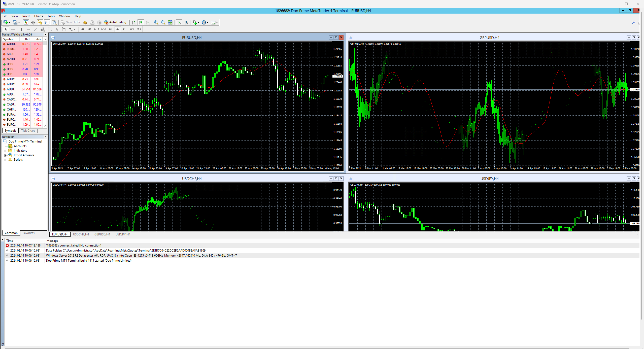Zoom in on the chart
Viewport: 644px width, 349px height.
pos(156,22)
